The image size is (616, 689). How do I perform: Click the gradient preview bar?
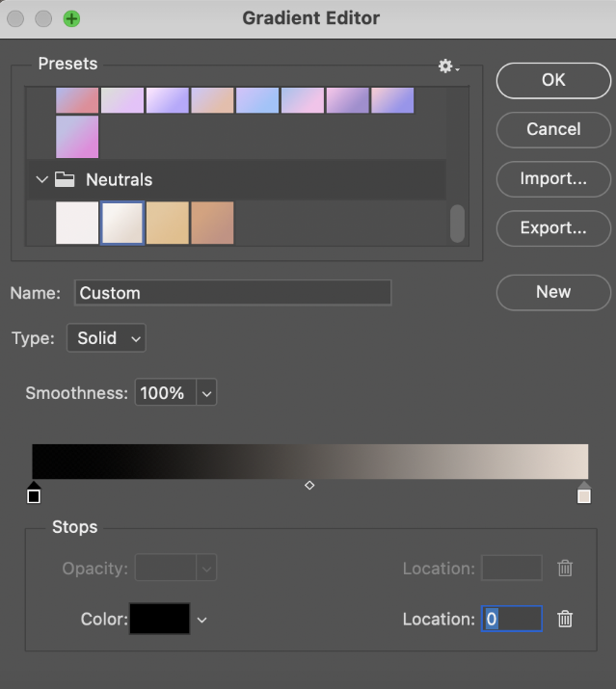310,462
